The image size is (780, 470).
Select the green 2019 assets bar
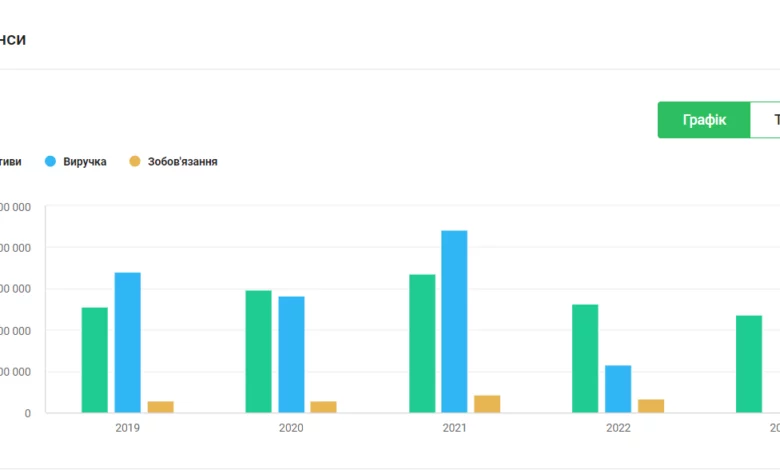[95, 360]
